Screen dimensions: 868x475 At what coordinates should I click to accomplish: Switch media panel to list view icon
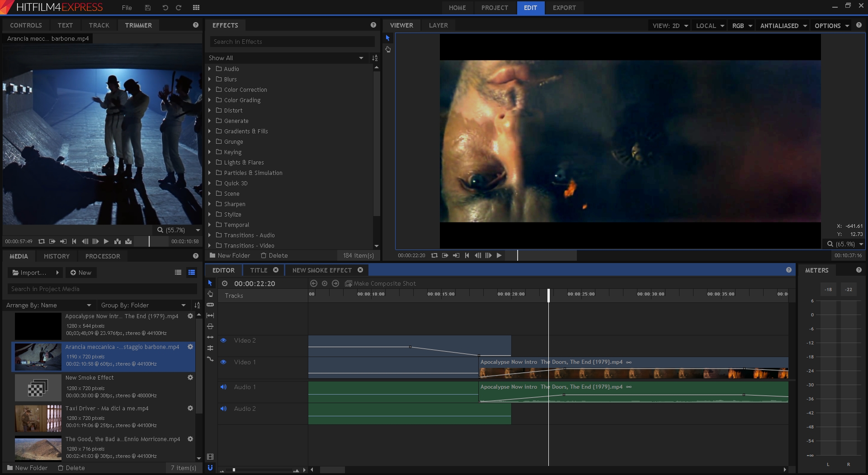point(178,273)
